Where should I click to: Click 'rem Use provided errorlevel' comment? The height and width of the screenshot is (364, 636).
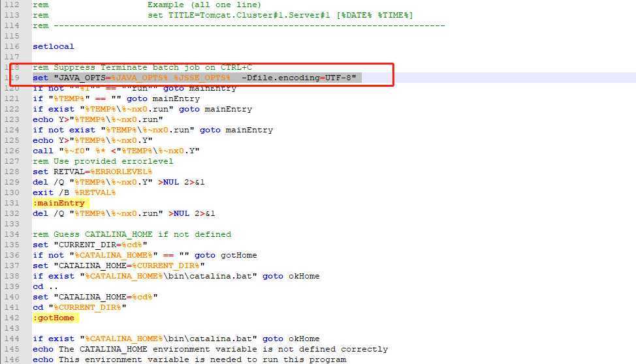coord(103,161)
